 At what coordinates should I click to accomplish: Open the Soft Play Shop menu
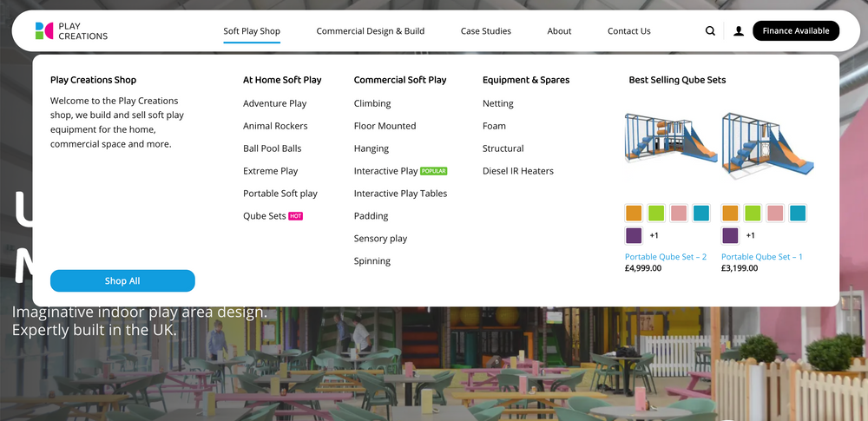click(252, 31)
